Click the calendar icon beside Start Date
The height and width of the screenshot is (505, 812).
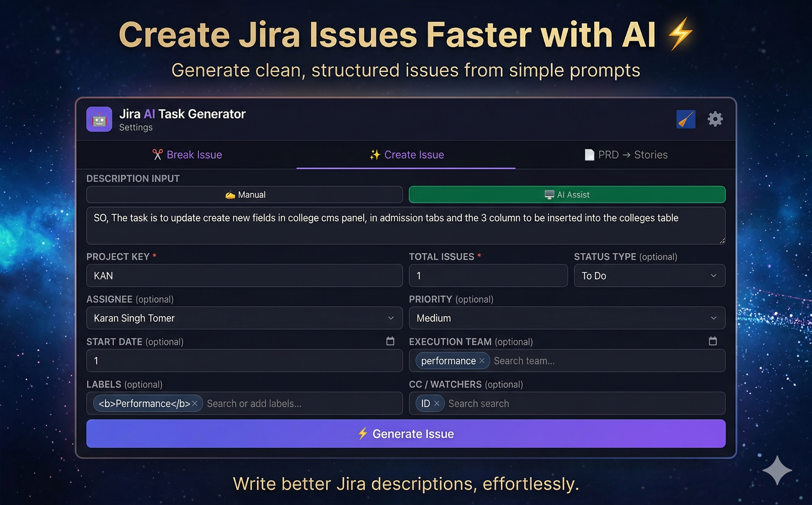390,341
